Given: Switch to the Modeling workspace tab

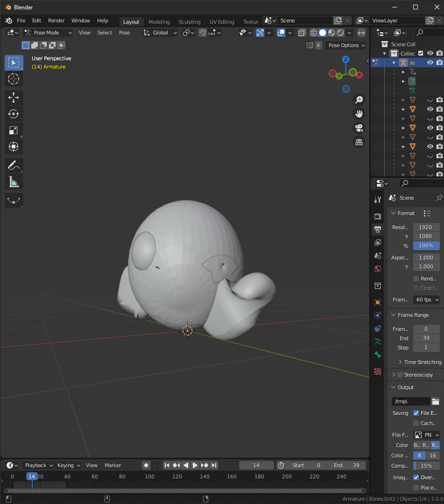Looking at the screenshot, I should pos(159,22).
